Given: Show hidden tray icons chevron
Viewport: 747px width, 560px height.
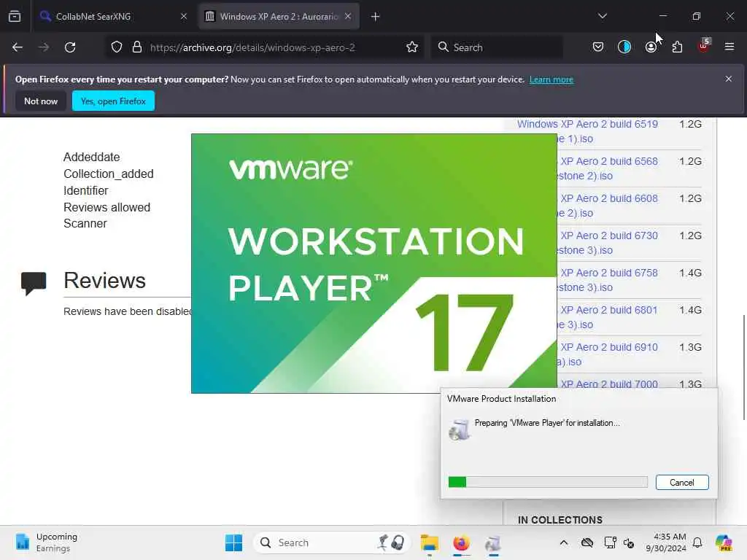Looking at the screenshot, I should [x=564, y=542].
